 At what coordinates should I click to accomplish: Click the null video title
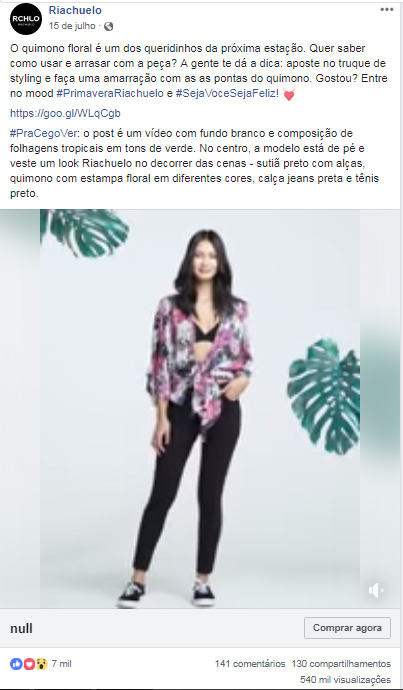click(21, 628)
